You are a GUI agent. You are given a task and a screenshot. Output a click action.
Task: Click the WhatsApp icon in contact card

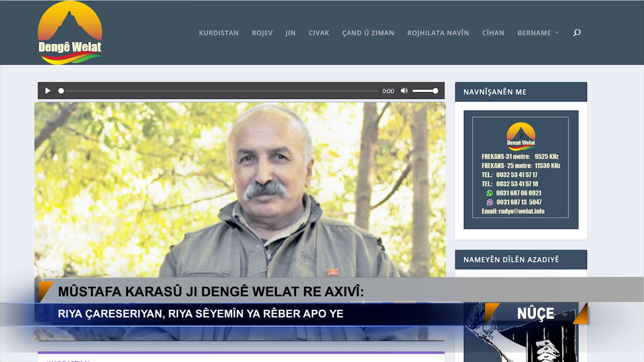point(490,193)
